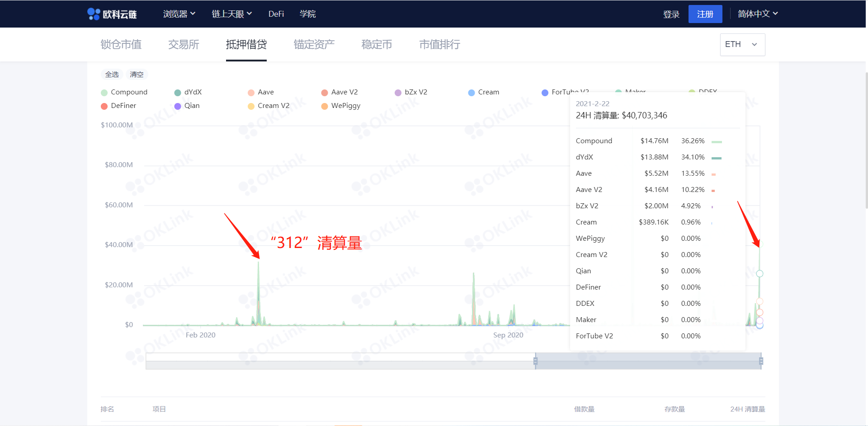The width and height of the screenshot is (868, 426).
Task: Sort the table by 24H 清算量 column
Action: coord(748,409)
